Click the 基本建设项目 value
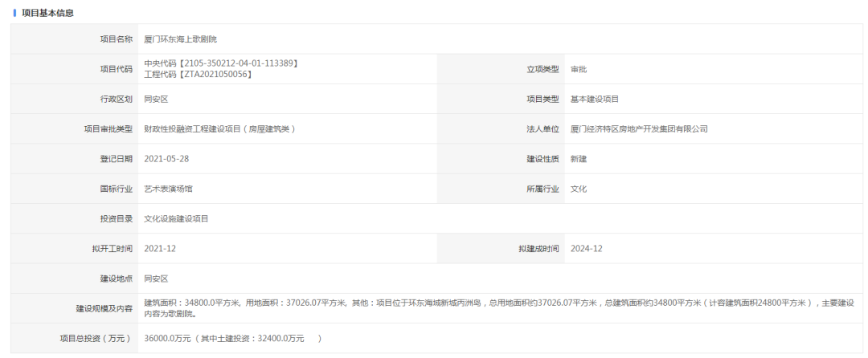The height and width of the screenshot is (358, 868). point(595,100)
